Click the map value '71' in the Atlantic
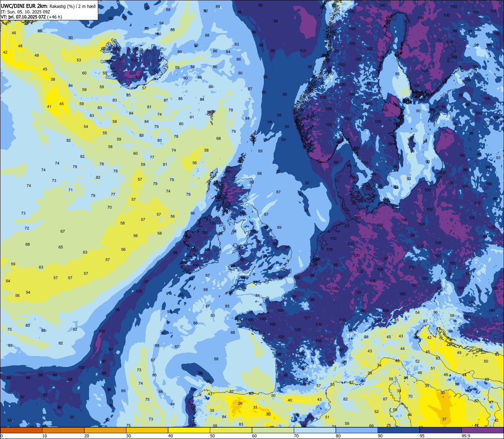Viewport: 504px width, 439px height. pos(70,190)
